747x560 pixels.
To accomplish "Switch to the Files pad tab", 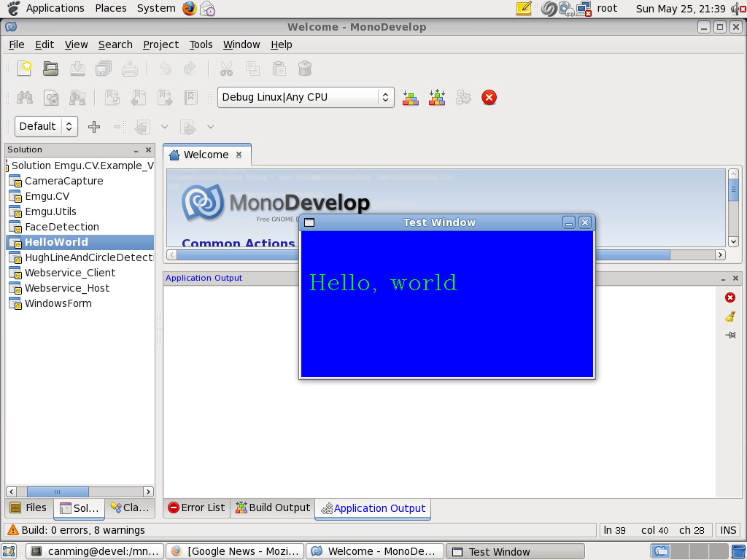I will point(28,507).
